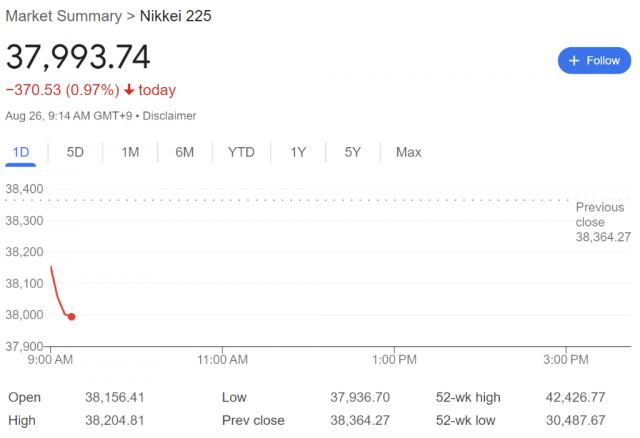Click the red current price dot
The height and width of the screenshot is (438, 640).
pyautogui.click(x=71, y=317)
